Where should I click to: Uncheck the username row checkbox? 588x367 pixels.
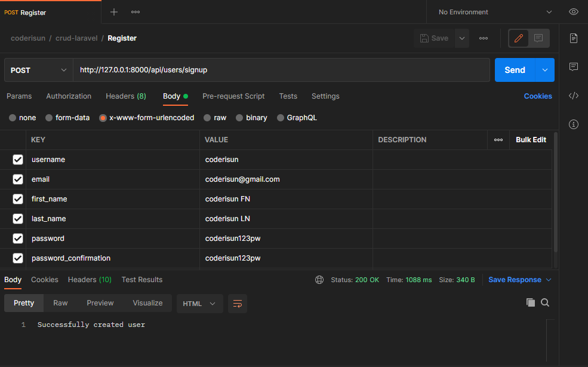(x=18, y=160)
